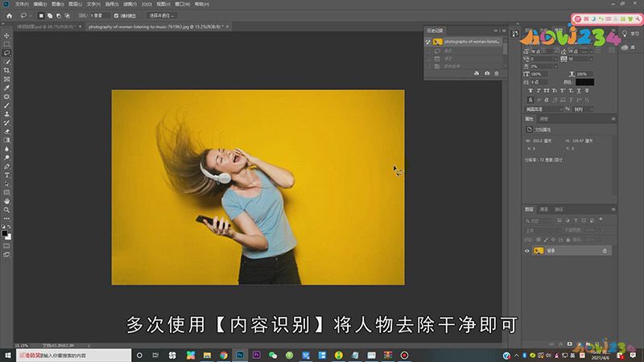Select the Eraser tool
This screenshot has height=362, width=644.
pos(6,132)
